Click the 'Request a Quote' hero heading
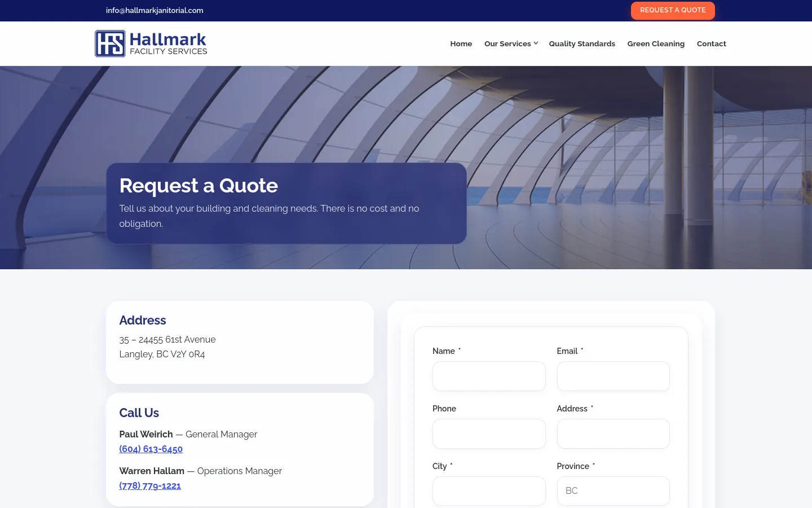This screenshot has width=812, height=508. (198, 186)
